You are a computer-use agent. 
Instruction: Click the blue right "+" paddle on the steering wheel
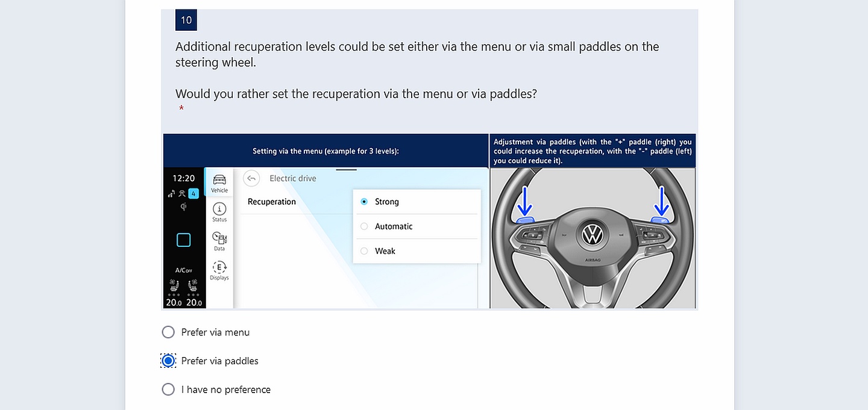pyautogui.click(x=661, y=222)
